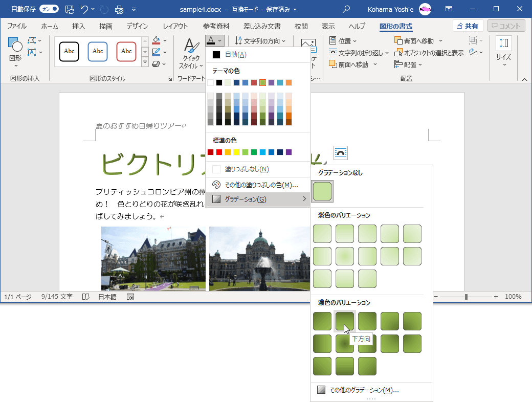
Task: Click the save icon in title bar
Action: [x=70, y=9]
